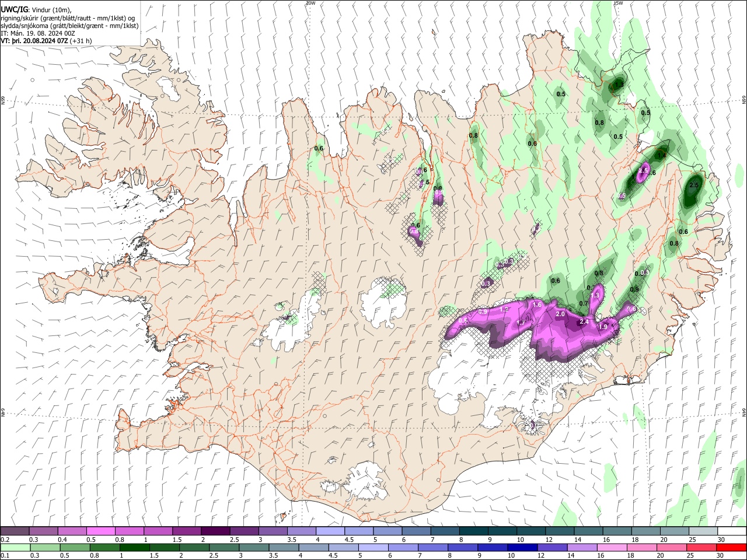Pick bottom-row swatch between 1.5 and 2

coord(165,547)
